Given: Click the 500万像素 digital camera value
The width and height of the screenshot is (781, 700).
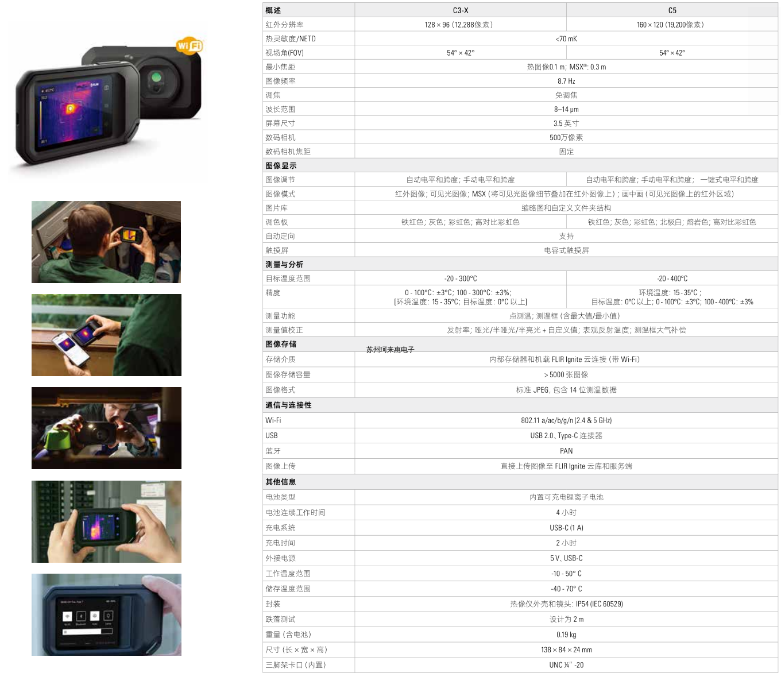Looking at the screenshot, I should coord(566,137).
